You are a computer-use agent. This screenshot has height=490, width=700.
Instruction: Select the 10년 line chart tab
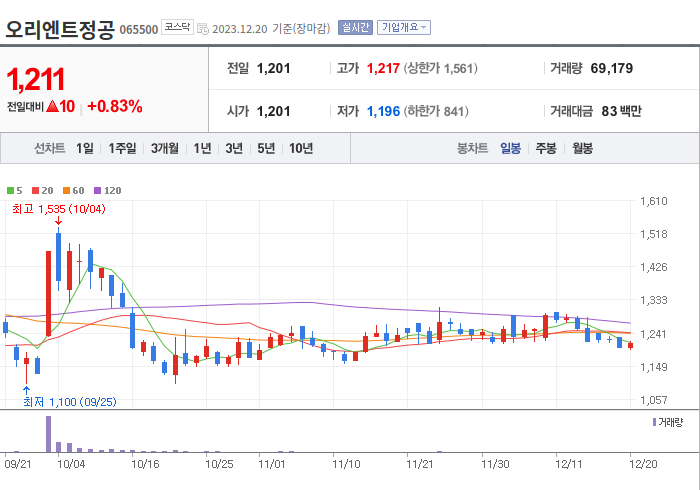click(x=301, y=148)
